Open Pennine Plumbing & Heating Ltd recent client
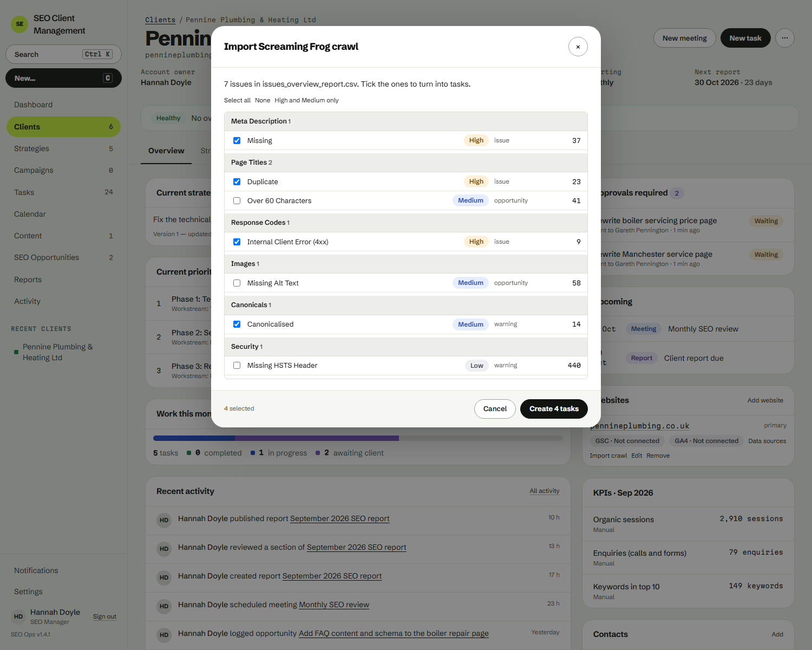This screenshot has width=812, height=650. pos(63,352)
